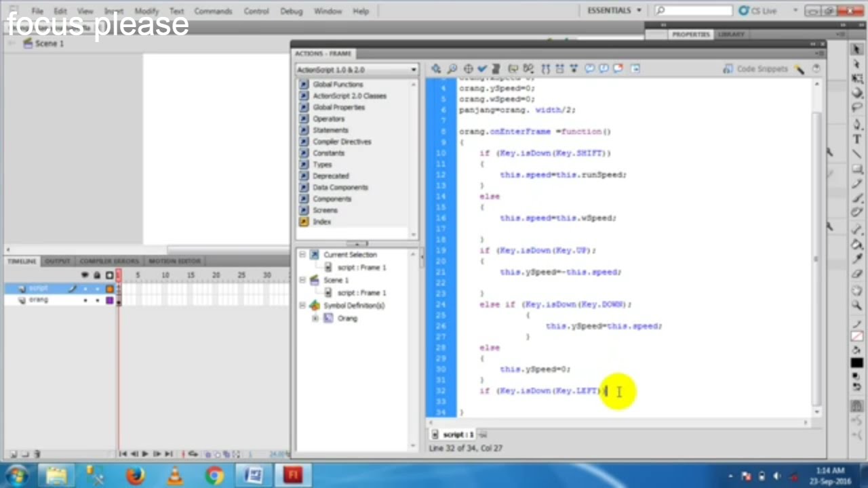The image size is (868, 488).
Task: Hide the script layer
Action: click(x=85, y=289)
